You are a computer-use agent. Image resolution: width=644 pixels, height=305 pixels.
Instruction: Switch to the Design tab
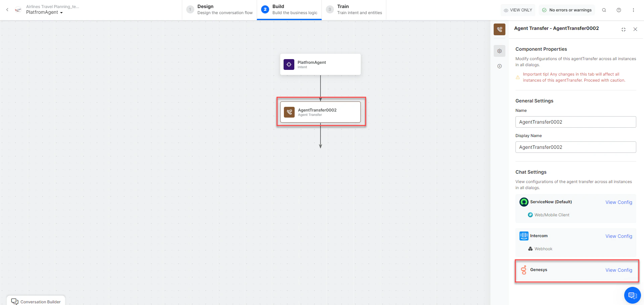click(218, 9)
